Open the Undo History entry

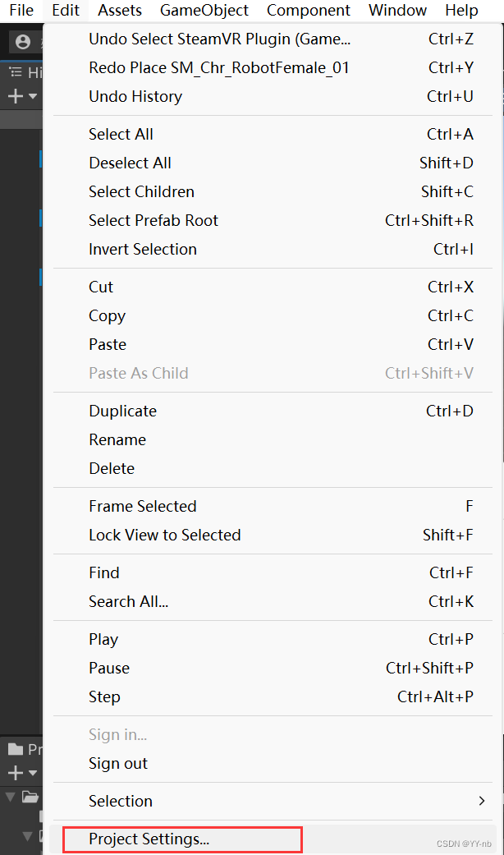click(x=135, y=96)
